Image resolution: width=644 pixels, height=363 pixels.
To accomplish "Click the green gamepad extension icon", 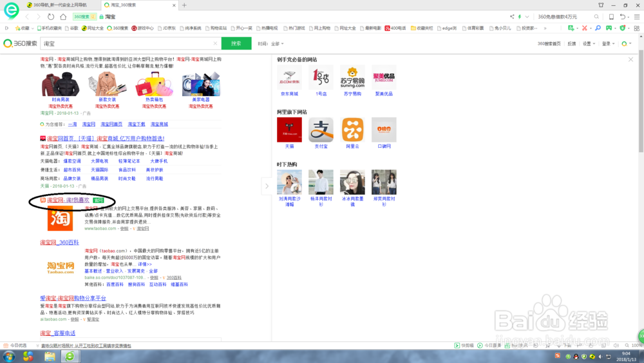I will (609, 28).
